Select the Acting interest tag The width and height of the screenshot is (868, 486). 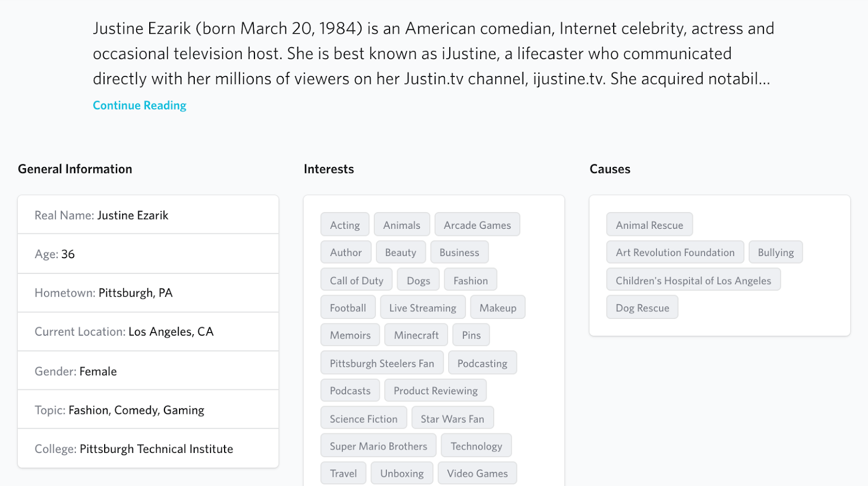point(344,225)
